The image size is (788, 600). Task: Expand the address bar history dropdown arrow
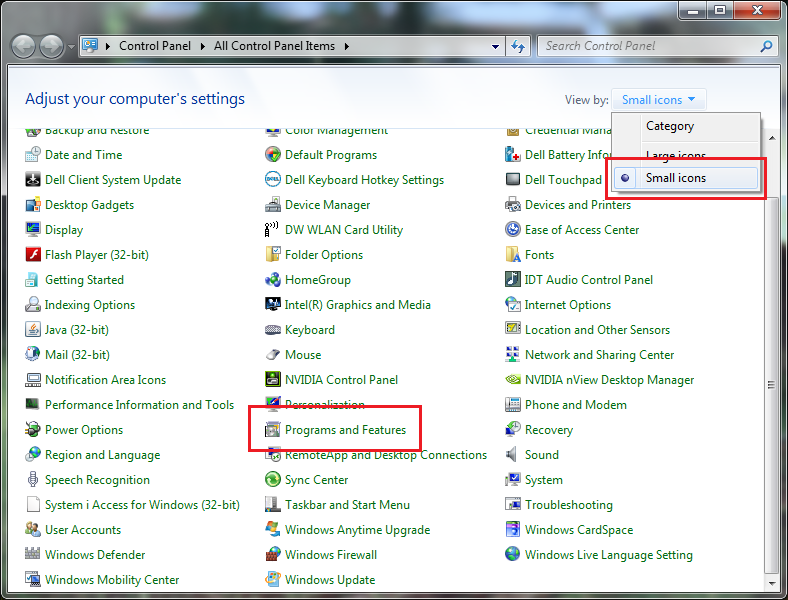point(495,46)
